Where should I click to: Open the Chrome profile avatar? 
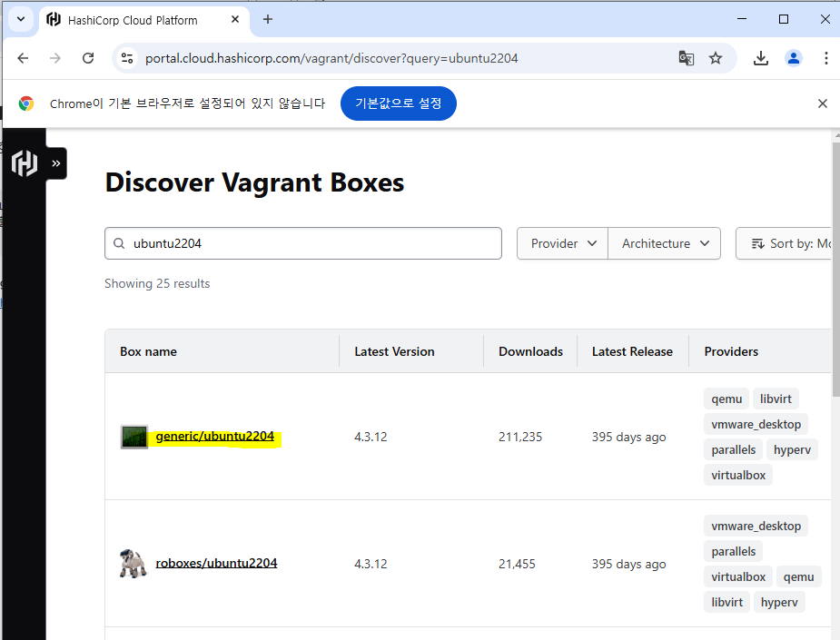794,58
